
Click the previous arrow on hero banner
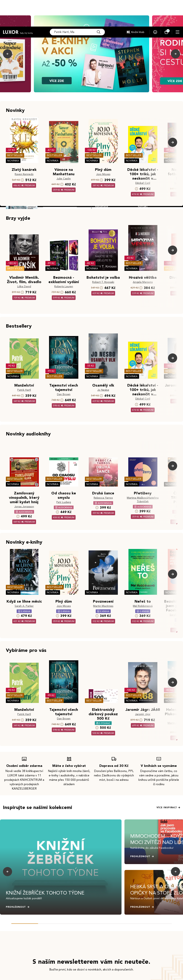(8, 54)
